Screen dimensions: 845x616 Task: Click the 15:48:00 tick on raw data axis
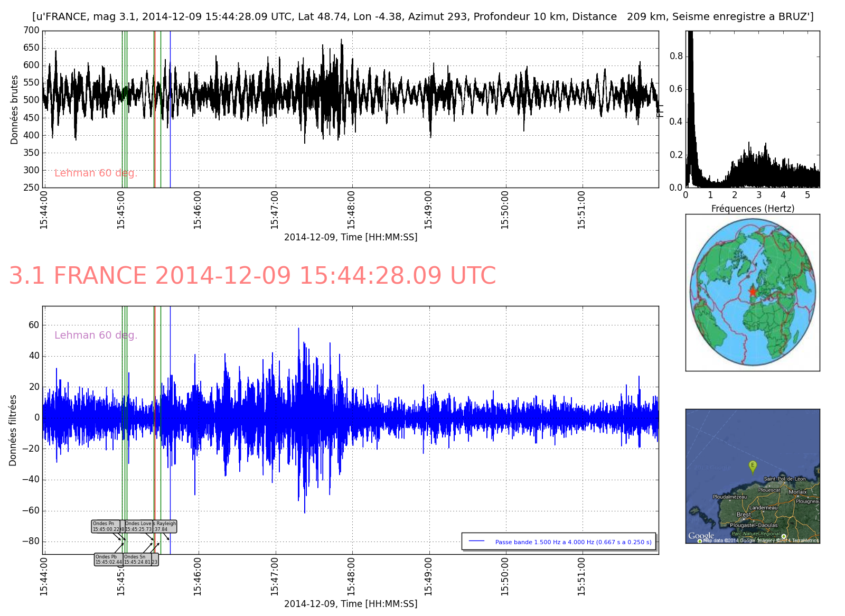tap(351, 210)
